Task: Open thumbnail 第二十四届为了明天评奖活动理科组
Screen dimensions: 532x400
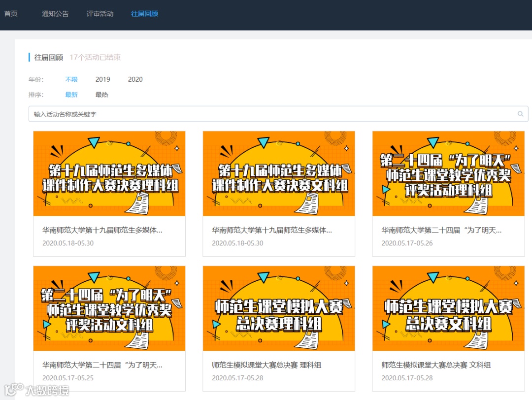Action: click(449, 173)
